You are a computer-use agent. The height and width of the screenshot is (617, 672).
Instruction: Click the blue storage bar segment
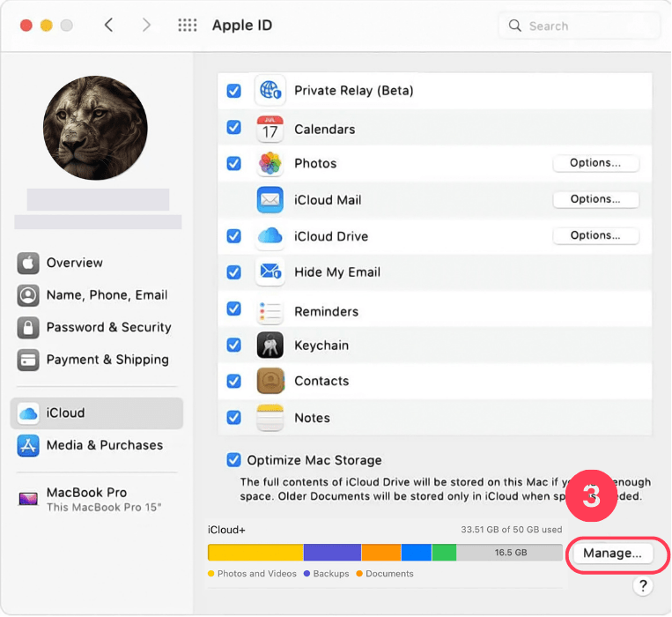(x=416, y=553)
